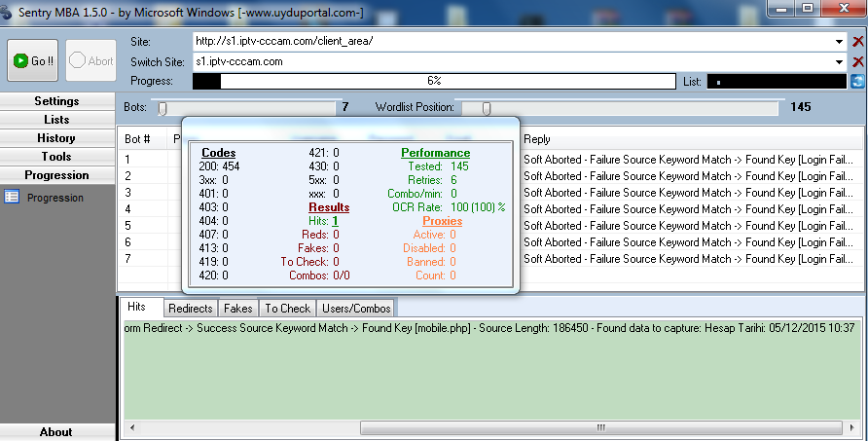This screenshot has height=441, width=868.
Task: Minimize the Sentry MBA window
Action: (782, 8)
